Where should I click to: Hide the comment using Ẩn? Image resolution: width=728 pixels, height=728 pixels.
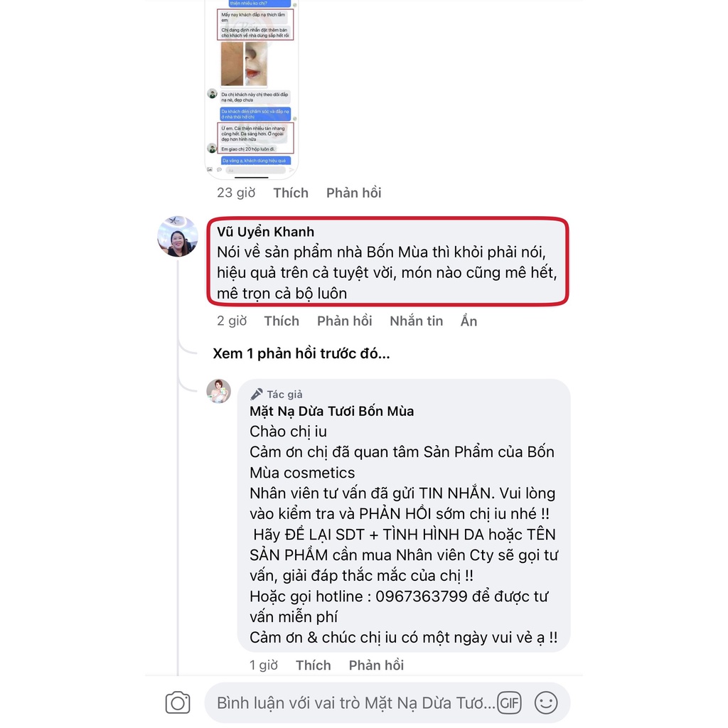pos(469,321)
